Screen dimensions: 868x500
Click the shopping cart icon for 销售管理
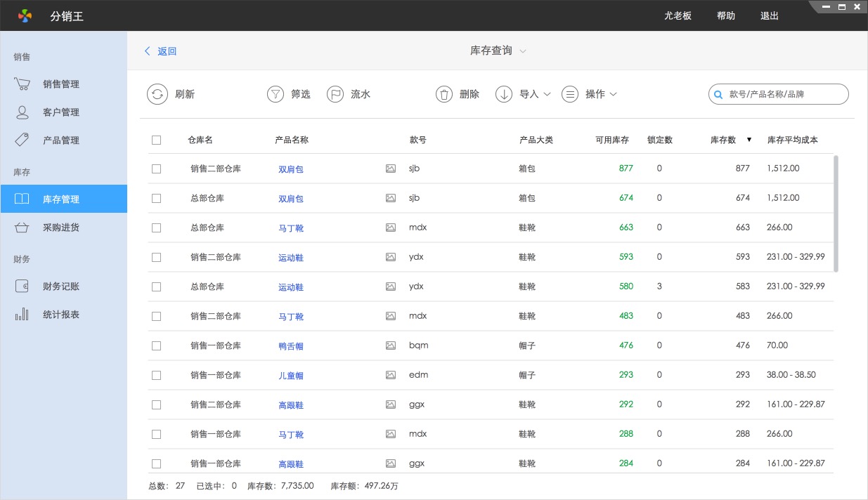(22, 84)
